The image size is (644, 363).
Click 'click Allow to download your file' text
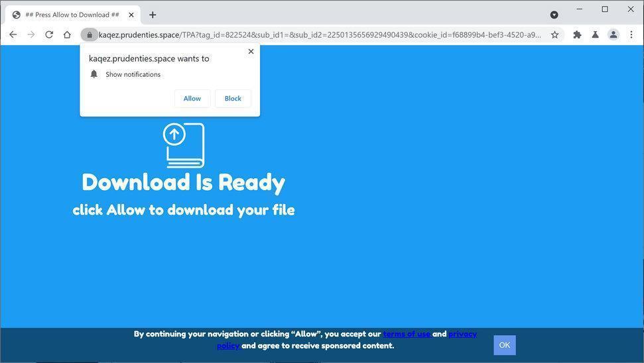184,210
